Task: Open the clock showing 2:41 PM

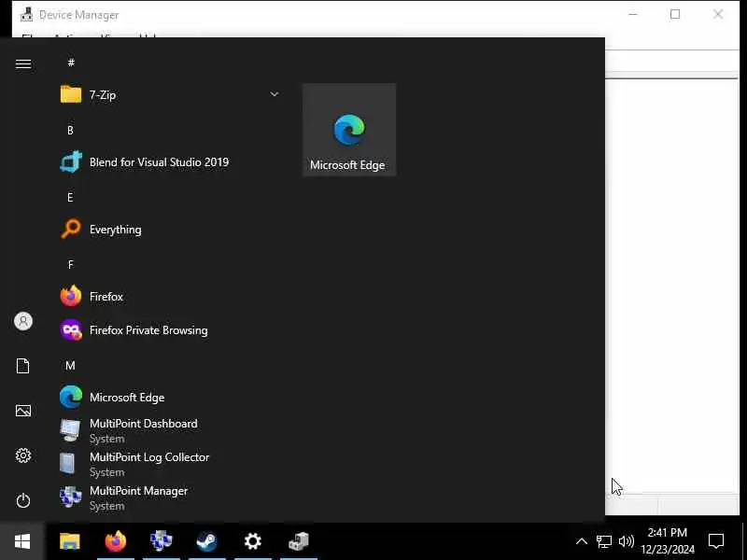Action: pos(668,541)
